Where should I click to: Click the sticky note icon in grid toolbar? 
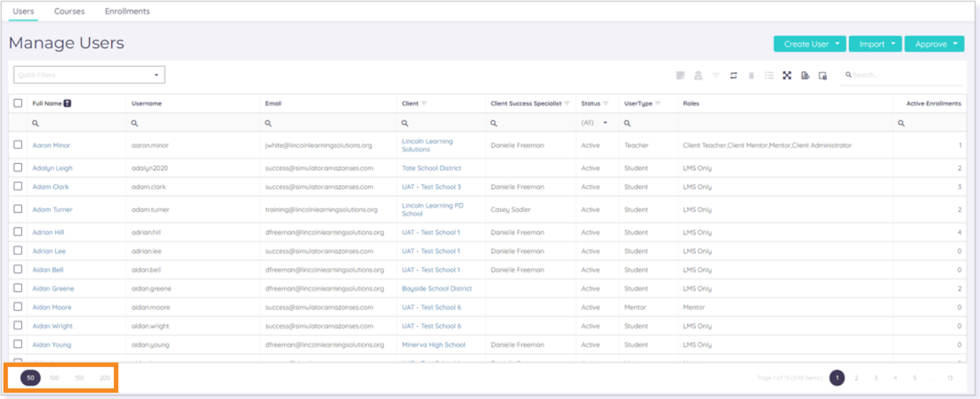point(681,76)
